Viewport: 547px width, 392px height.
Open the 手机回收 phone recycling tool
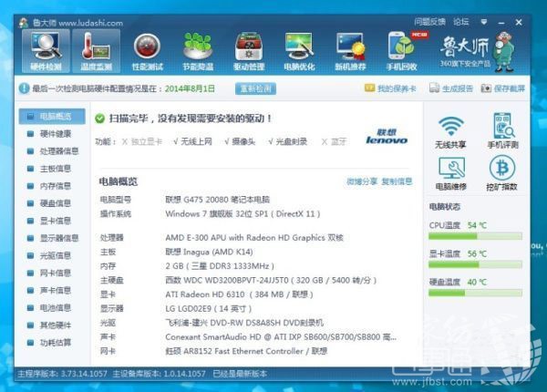401,52
